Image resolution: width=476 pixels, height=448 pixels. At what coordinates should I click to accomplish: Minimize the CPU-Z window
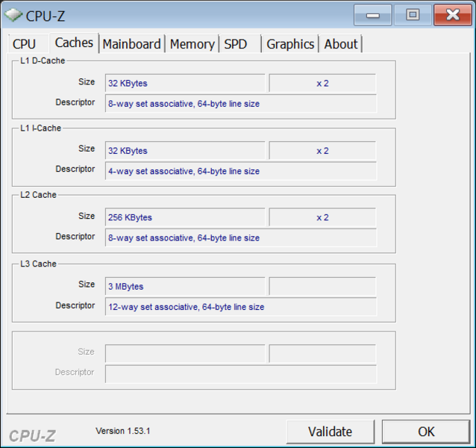[x=373, y=15]
